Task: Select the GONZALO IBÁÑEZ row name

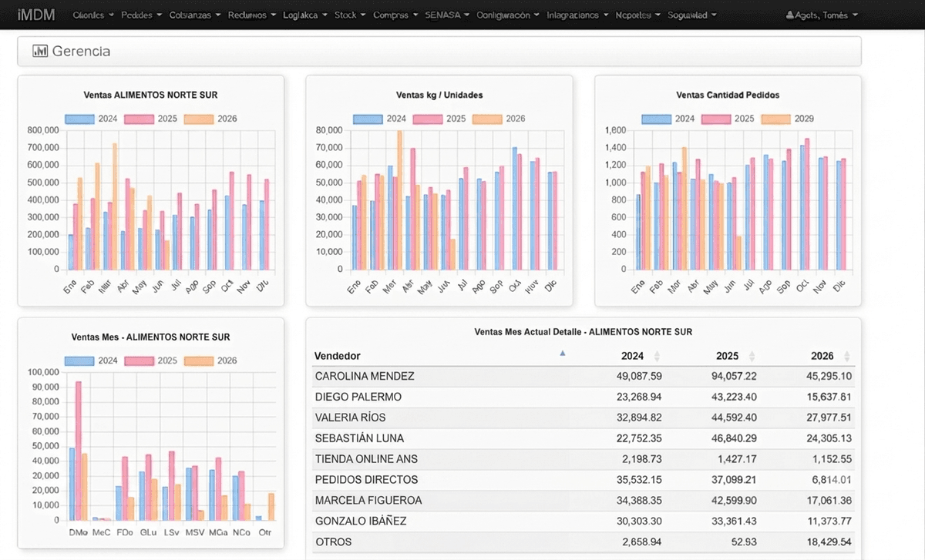Action: tap(360, 521)
